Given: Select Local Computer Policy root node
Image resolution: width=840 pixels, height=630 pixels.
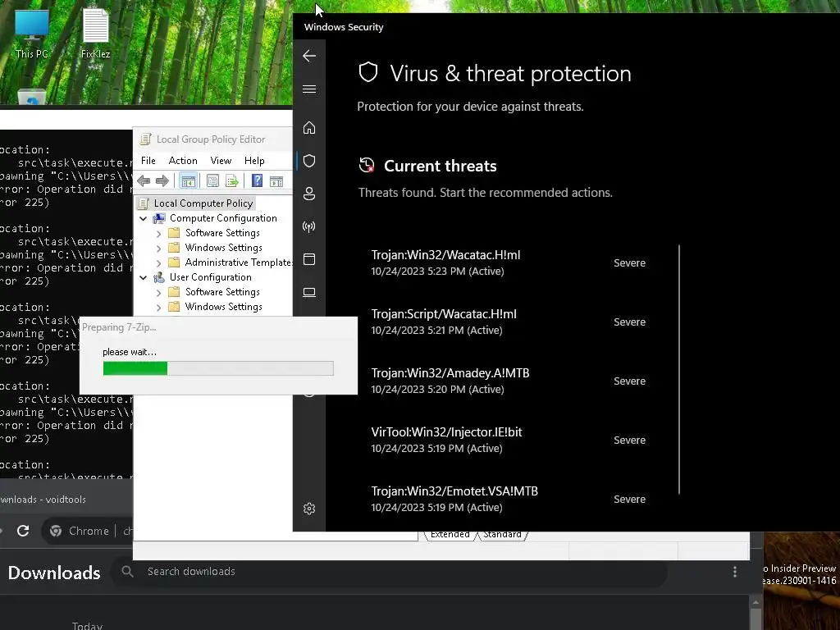Looking at the screenshot, I should 203,203.
